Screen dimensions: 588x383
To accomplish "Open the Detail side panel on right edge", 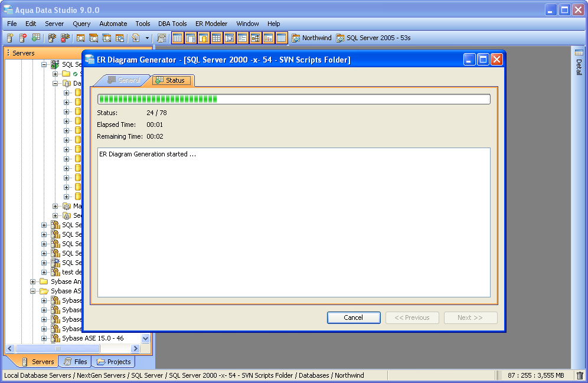I will (579, 62).
